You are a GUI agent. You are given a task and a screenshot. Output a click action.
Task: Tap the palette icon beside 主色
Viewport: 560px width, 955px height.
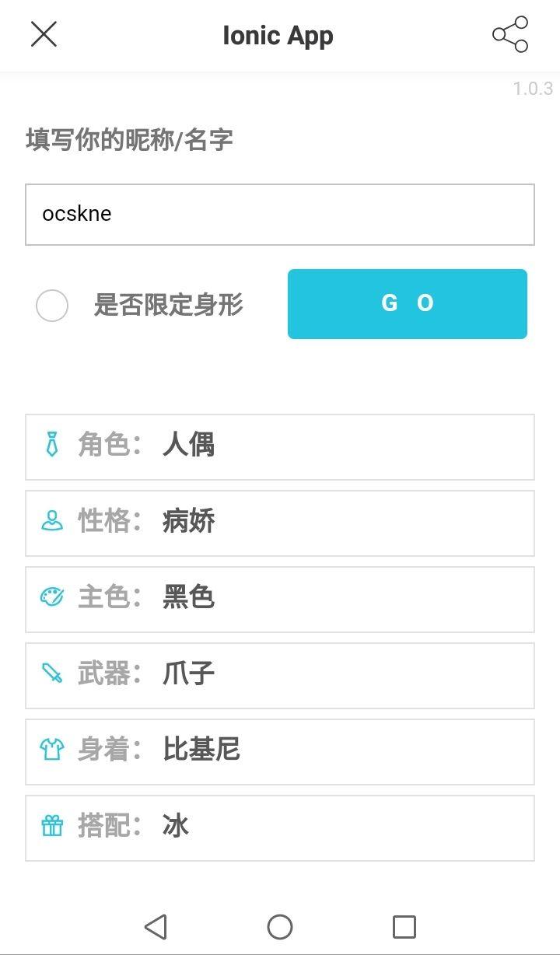(x=52, y=597)
